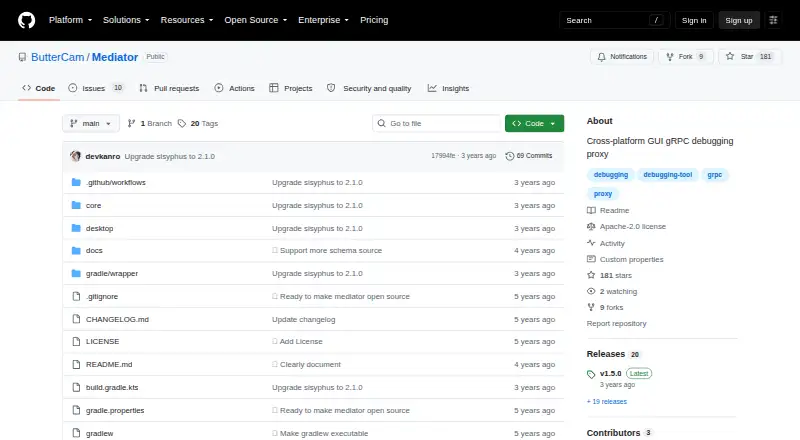Switch to the Actions tab
The width and height of the screenshot is (800, 440).
235,88
